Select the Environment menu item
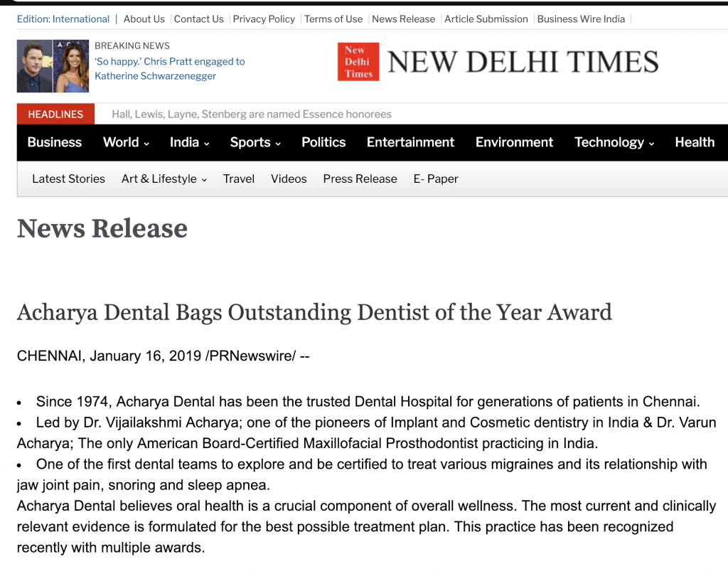Viewport: 728px width, 574px height. coord(514,142)
